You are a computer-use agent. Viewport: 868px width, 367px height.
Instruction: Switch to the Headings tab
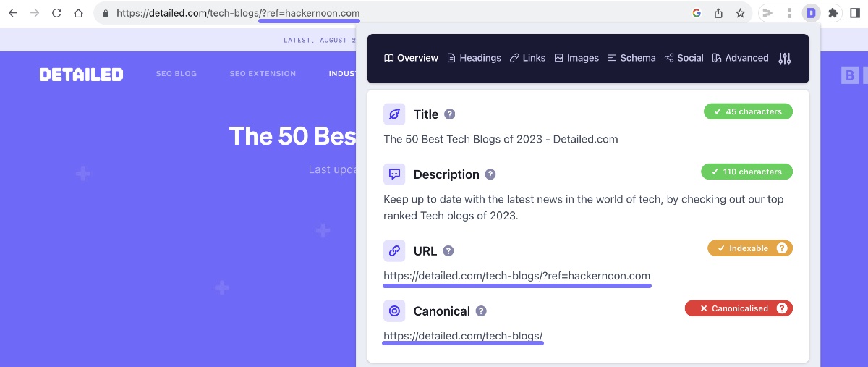pos(474,58)
